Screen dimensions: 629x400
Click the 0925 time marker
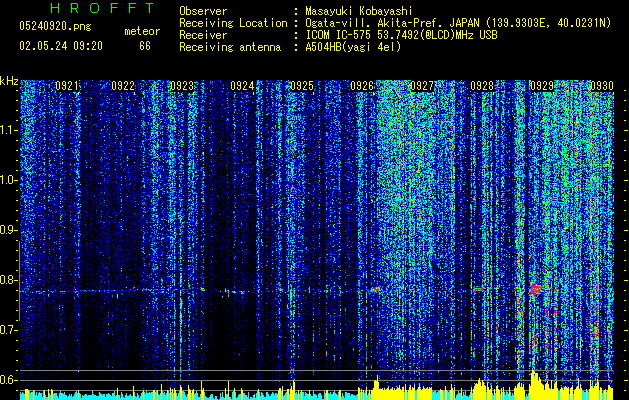(x=302, y=86)
